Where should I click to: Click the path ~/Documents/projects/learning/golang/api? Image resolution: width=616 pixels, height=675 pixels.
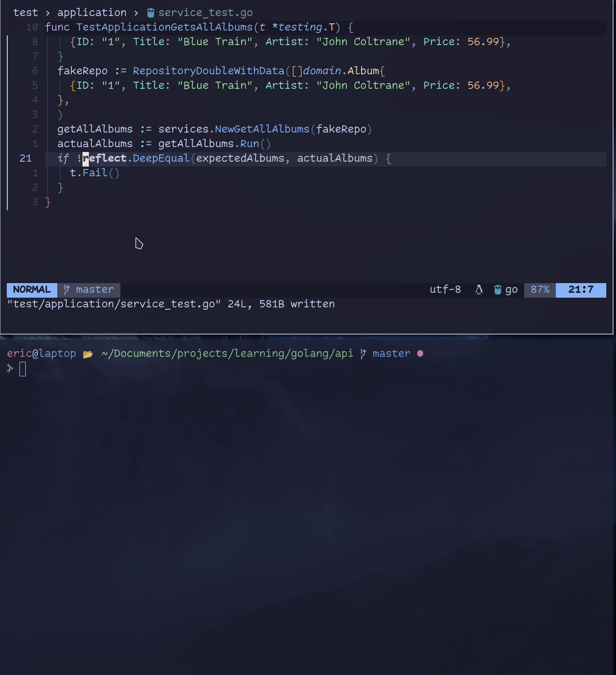[227, 354]
